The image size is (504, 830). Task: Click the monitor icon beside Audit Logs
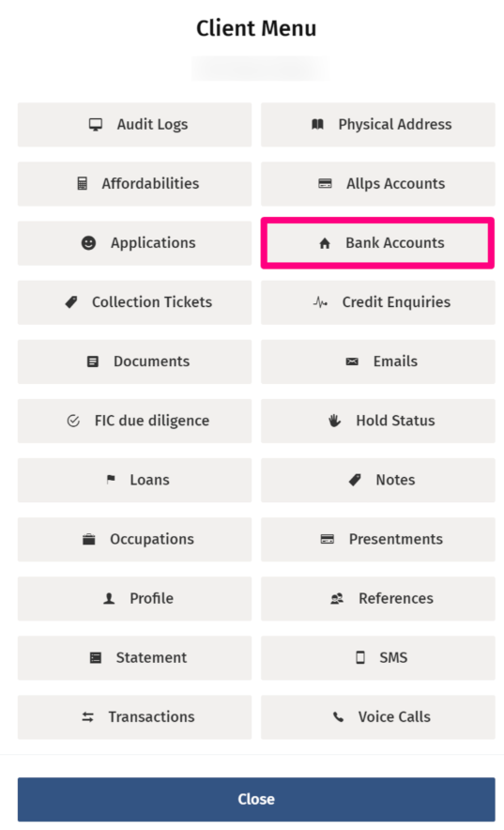[x=95, y=124]
